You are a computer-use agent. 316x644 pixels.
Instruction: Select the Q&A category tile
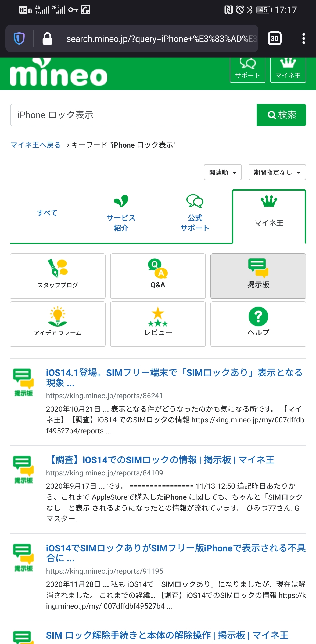158,276
